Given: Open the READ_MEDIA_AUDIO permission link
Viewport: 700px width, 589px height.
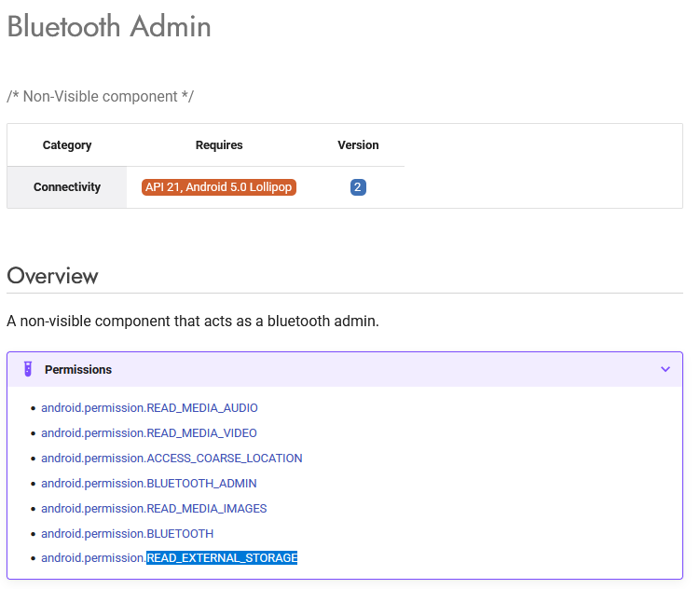Looking at the screenshot, I should (x=149, y=408).
